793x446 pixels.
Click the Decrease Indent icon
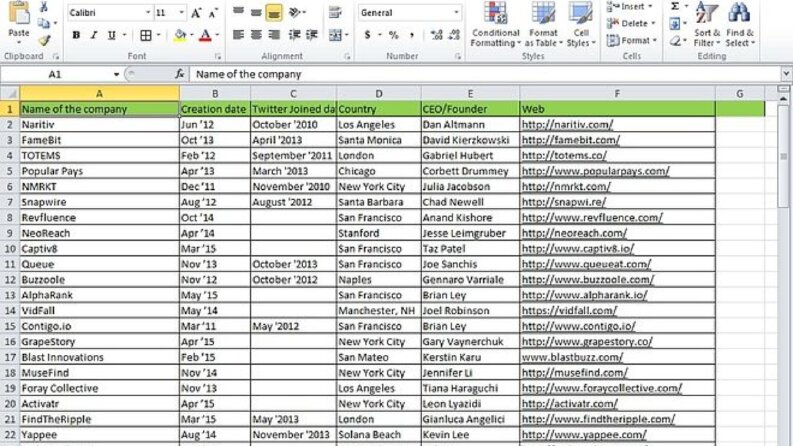294,35
